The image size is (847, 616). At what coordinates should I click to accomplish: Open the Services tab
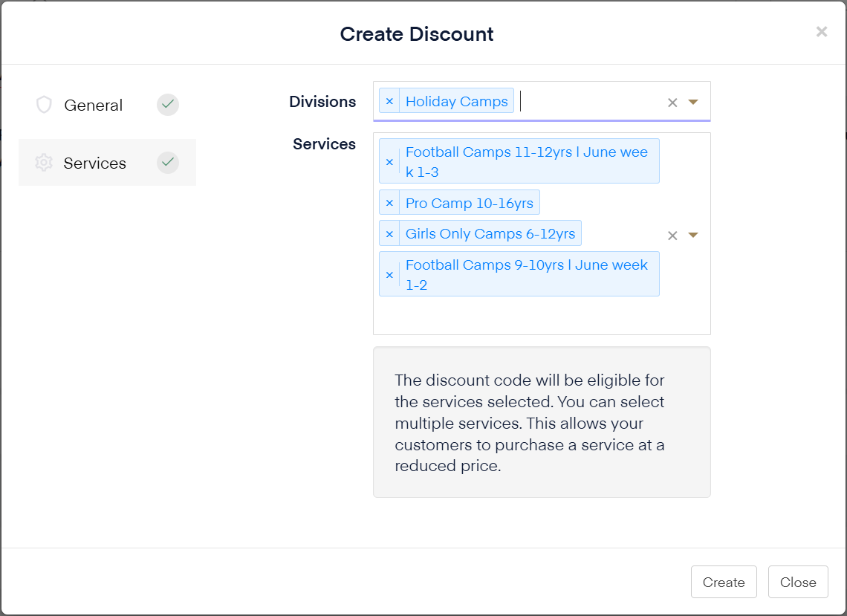coord(95,163)
